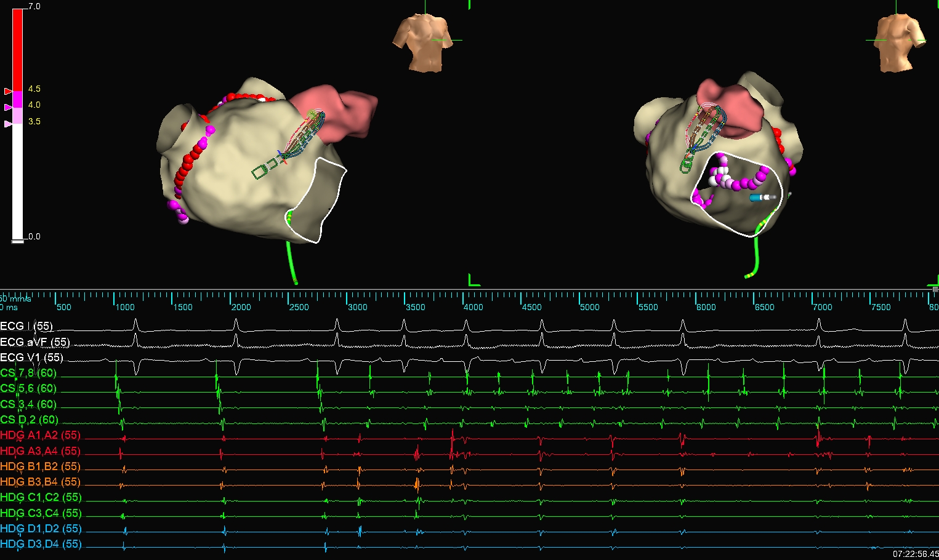
Task: Click the 07:22:56.45 timestamp
Action: (915, 554)
